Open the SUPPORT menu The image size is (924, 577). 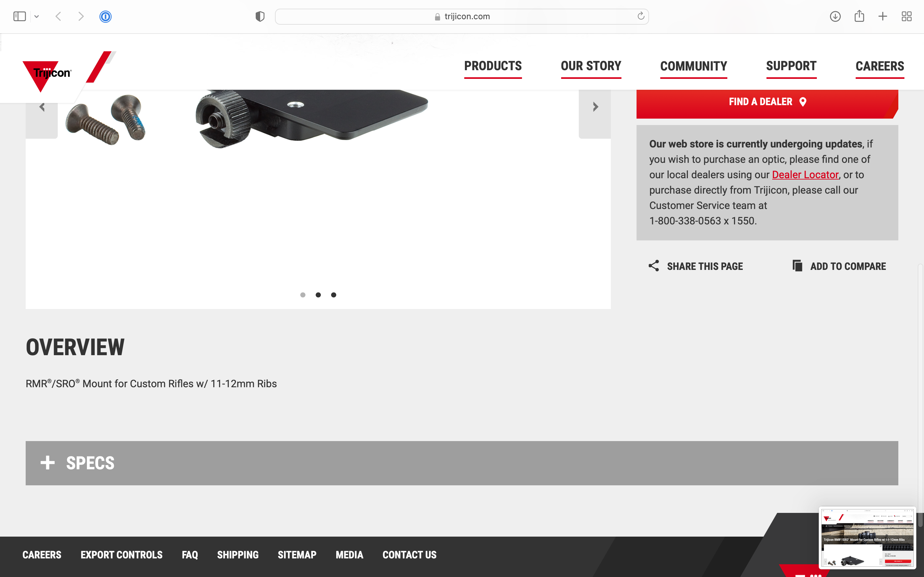coord(791,66)
